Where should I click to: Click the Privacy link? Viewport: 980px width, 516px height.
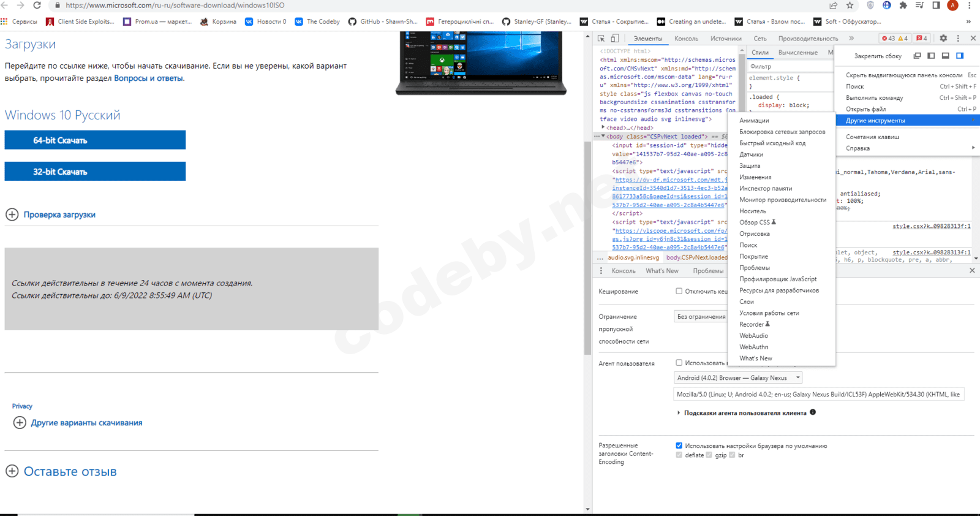click(x=22, y=406)
